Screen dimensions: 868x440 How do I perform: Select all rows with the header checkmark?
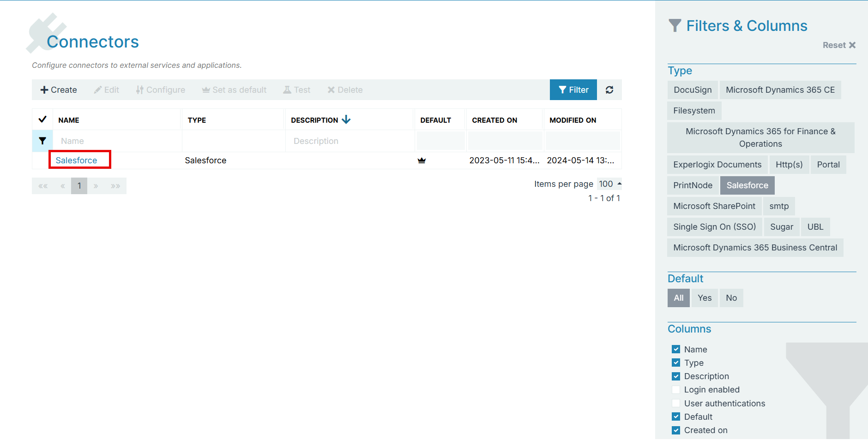click(x=42, y=119)
